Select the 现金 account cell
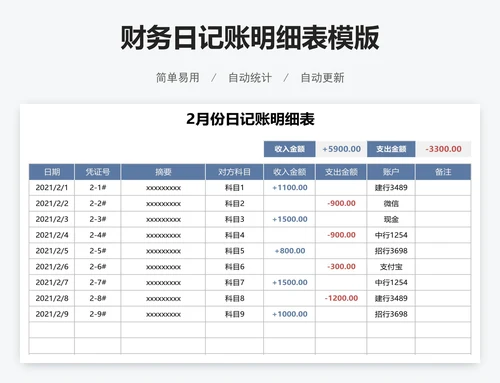 (x=391, y=219)
